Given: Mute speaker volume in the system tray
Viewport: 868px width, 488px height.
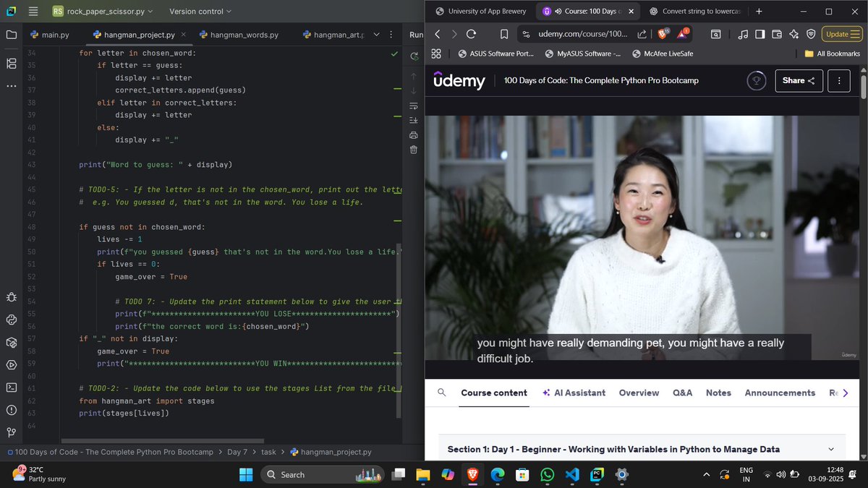Looking at the screenshot, I should point(780,475).
